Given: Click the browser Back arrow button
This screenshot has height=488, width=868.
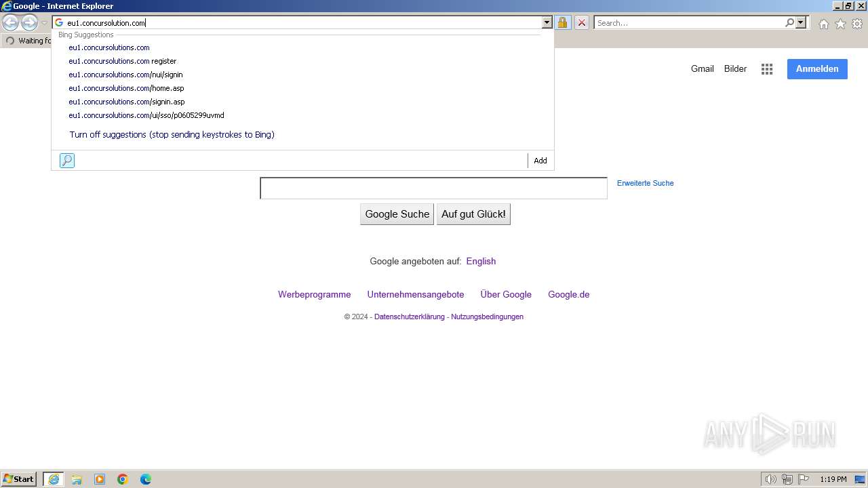Looking at the screenshot, I should [x=10, y=23].
